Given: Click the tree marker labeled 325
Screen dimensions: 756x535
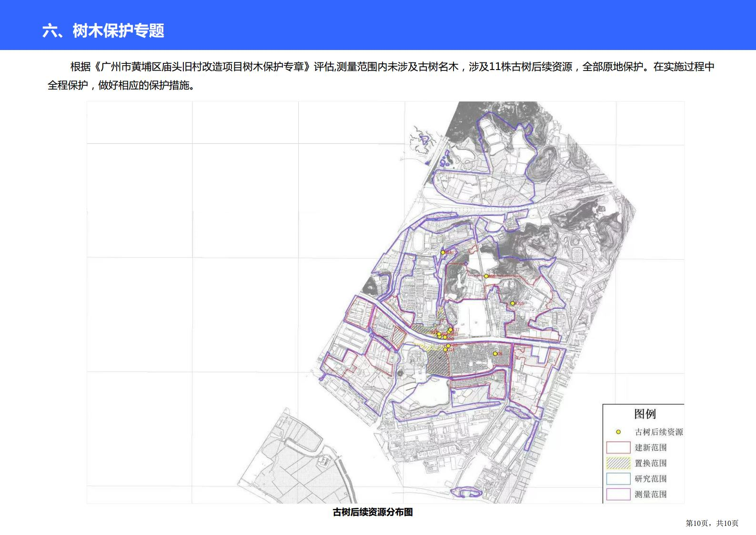Looking at the screenshot, I should click(513, 303).
